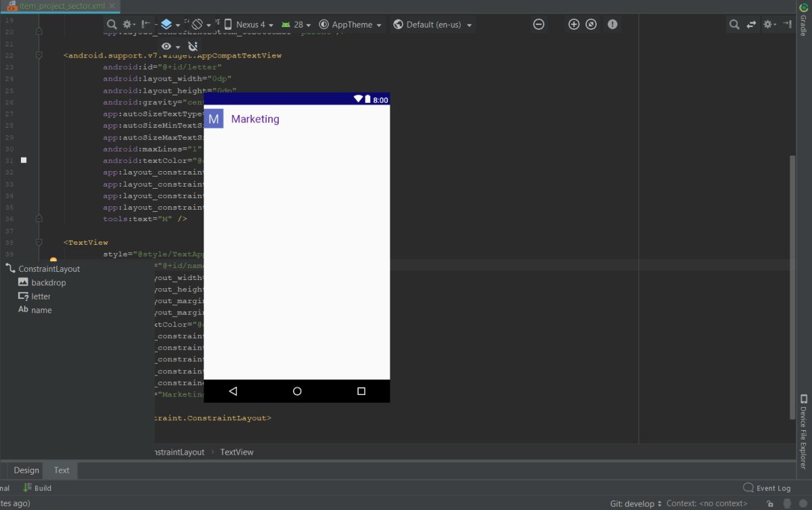Image resolution: width=812 pixels, height=510 pixels.
Task: Toggle the autoconnect magnet icon
Action: pos(193,46)
